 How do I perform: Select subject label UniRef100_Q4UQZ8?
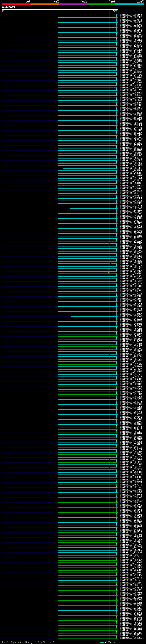click(x=131, y=319)
